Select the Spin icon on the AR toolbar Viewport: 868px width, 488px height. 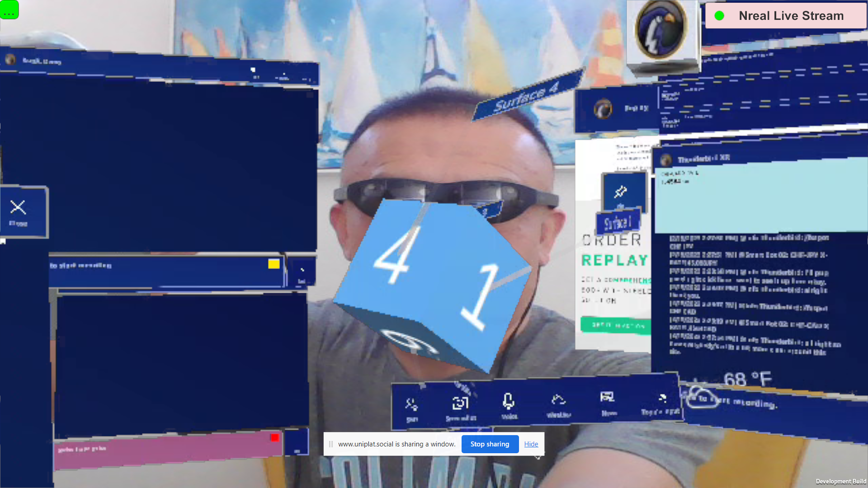tap(411, 404)
